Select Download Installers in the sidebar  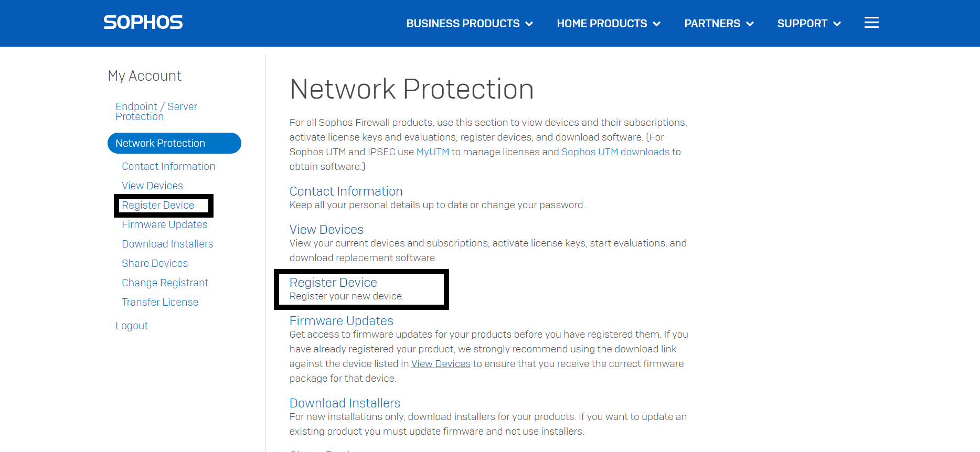click(167, 244)
